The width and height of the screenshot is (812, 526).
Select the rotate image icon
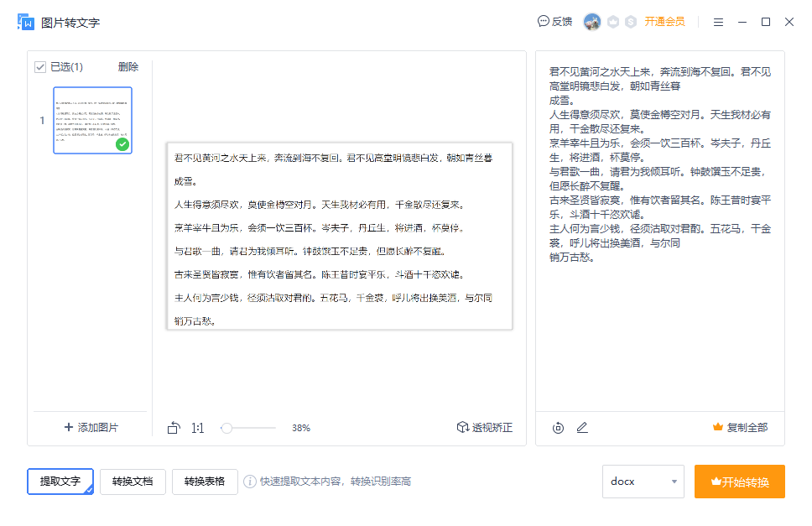coord(174,427)
